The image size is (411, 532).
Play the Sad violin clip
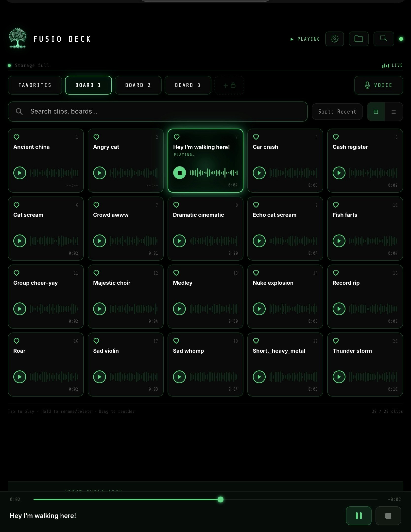(x=100, y=377)
